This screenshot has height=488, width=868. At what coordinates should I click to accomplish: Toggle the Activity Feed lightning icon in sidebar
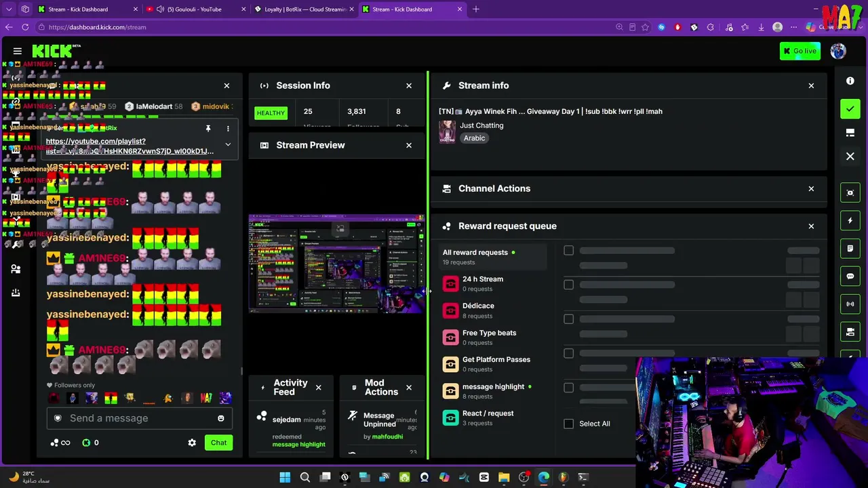pyautogui.click(x=850, y=221)
